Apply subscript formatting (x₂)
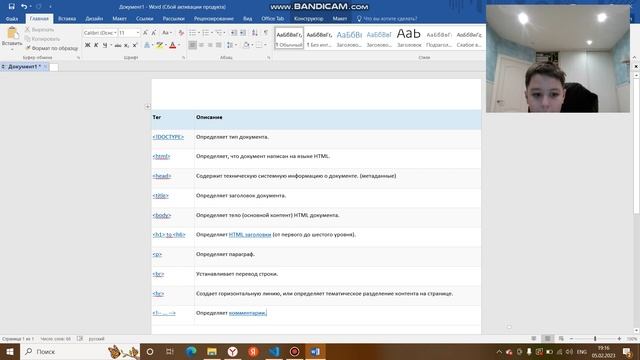This screenshot has width=640, height=360. [126, 45]
